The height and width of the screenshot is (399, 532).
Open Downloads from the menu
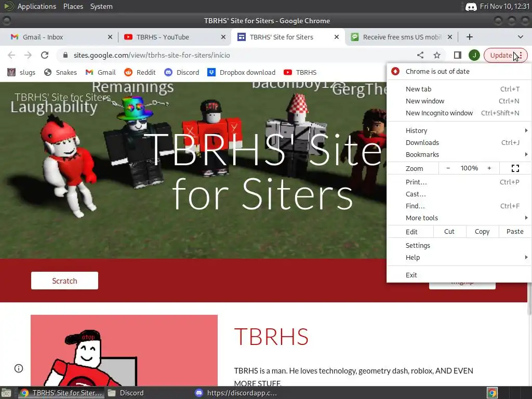459,142
